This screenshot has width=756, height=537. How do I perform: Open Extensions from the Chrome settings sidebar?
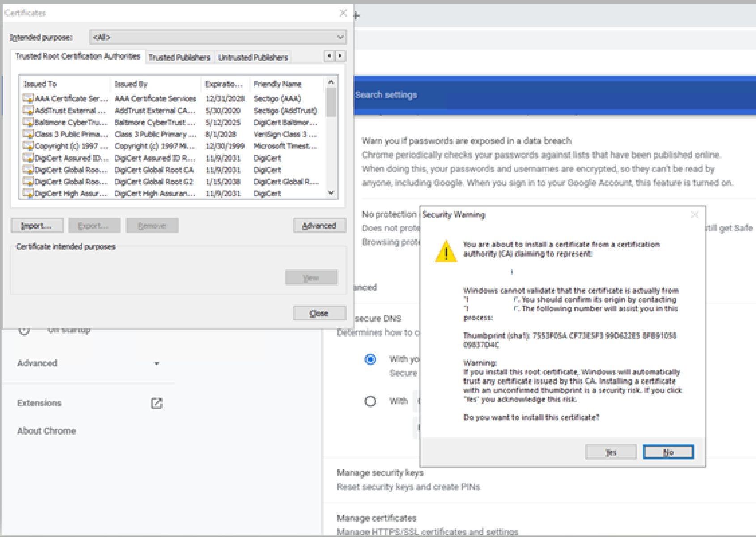click(39, 403)
